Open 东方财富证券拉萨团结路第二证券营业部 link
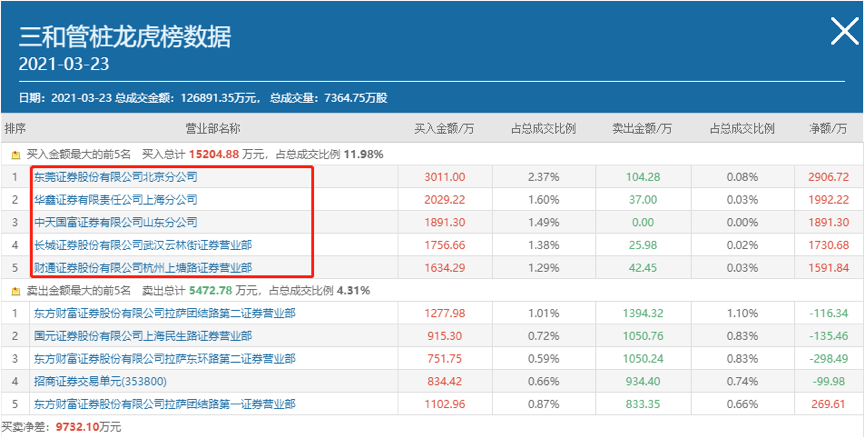Screen dimensions: 864x437 (164, 312)
